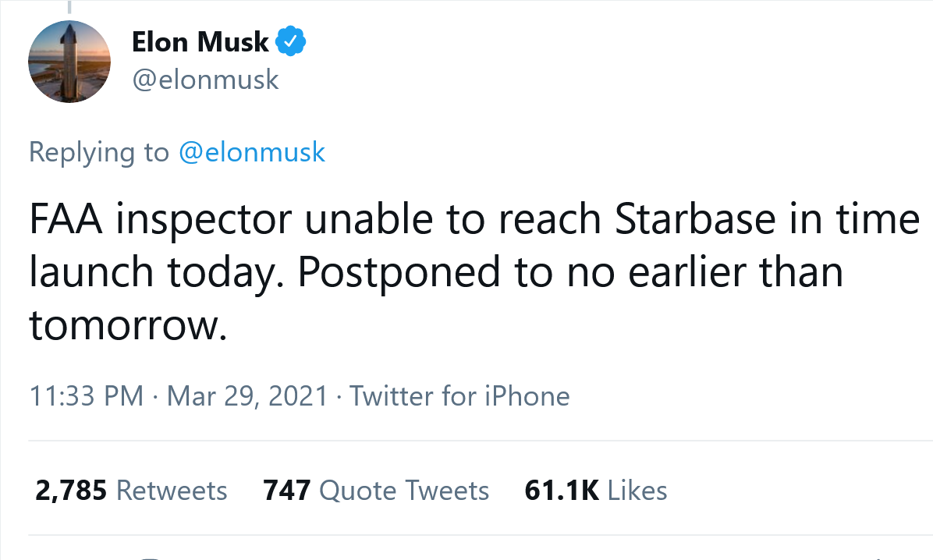Click the word "tomorrow." in the tweet
The width and height of the screenshot is (933, 560).
tap(128, 327)
